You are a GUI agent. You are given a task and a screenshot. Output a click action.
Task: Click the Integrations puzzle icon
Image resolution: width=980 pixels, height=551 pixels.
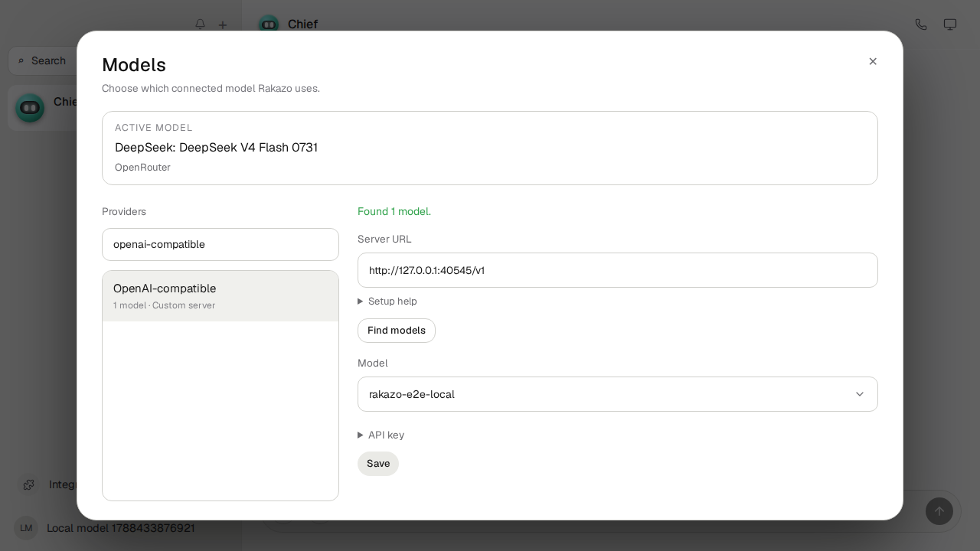pyautogui.click(x=29, y=484)
